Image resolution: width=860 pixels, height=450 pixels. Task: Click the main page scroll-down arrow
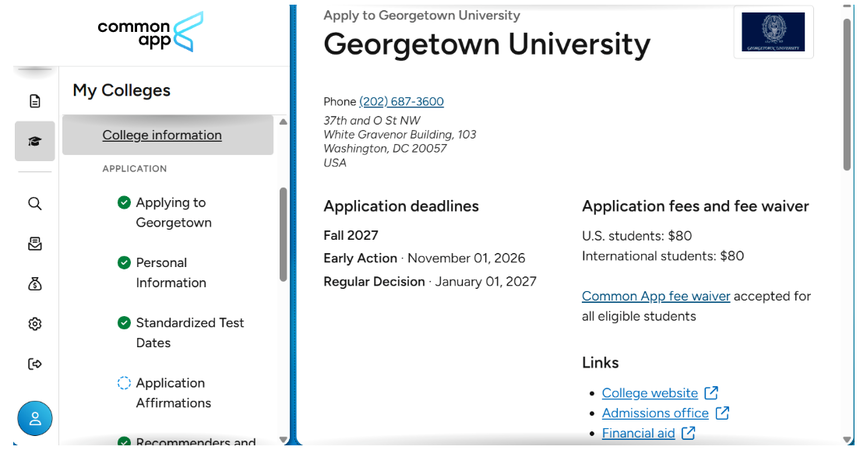coord(848,440)
